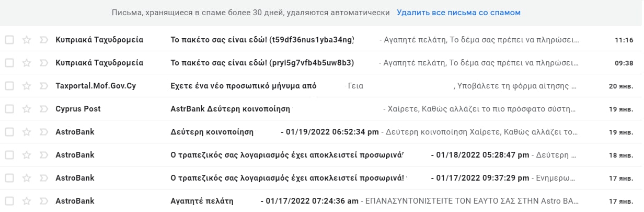The image size is (644, 212).
Task: Click importance marker on 11:16 email
Action: point(43,40)
